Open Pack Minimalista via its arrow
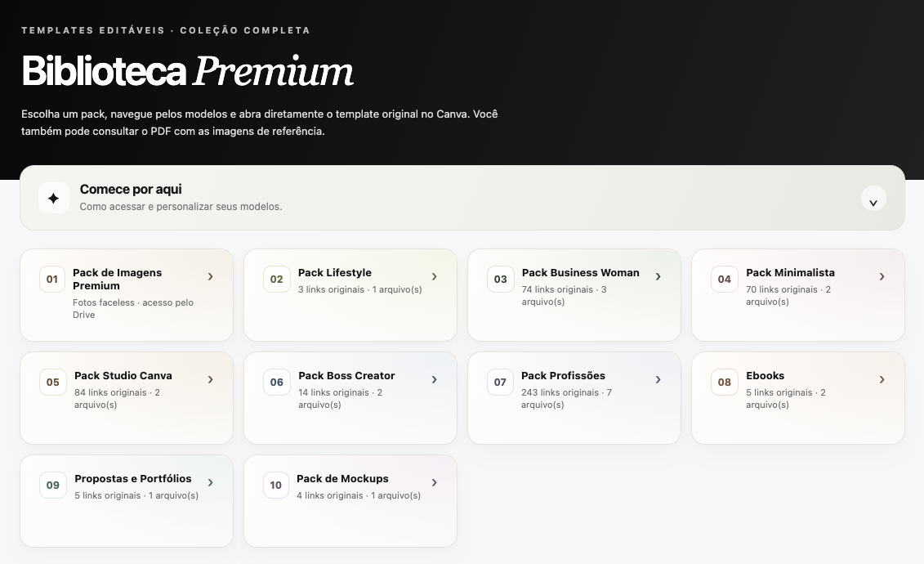 pos(882,276)
